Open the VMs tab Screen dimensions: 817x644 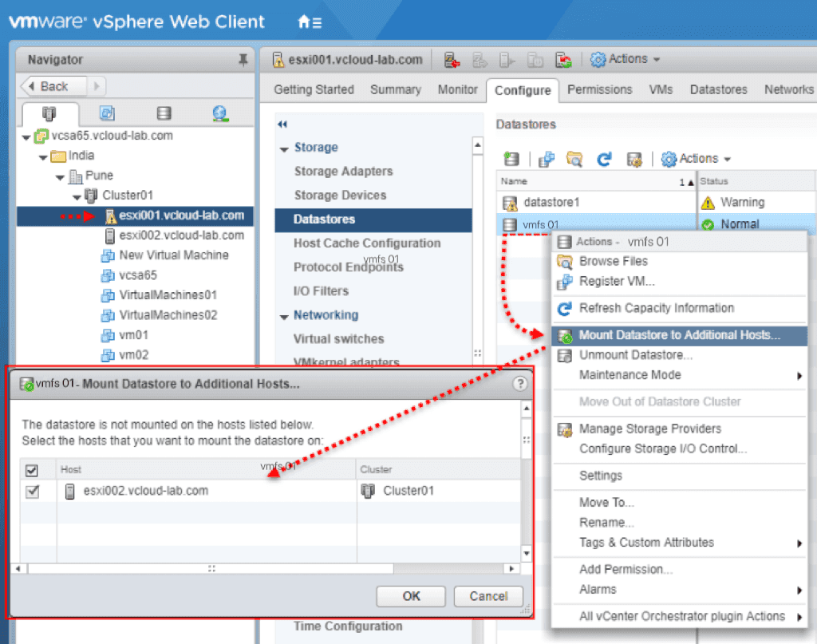(x=660, y=89)
